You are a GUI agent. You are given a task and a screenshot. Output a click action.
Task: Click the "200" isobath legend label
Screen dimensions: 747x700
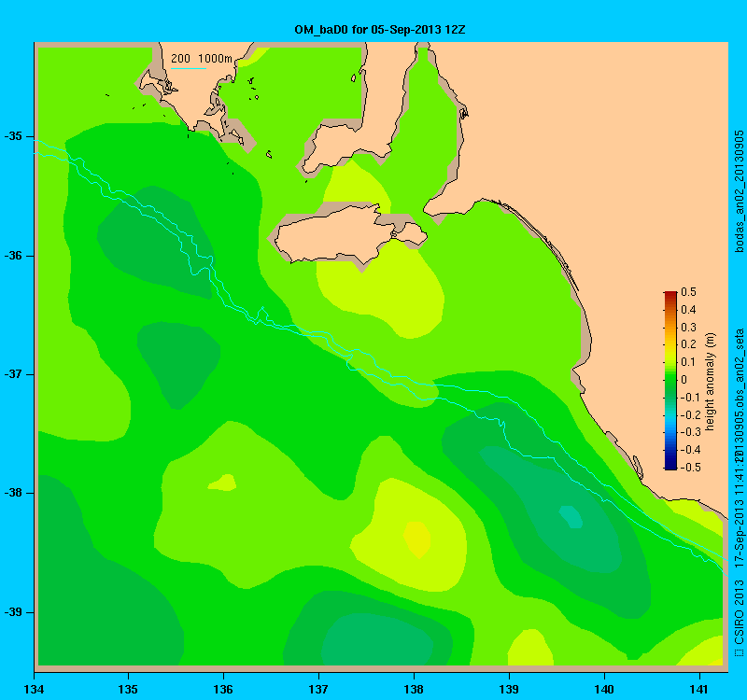click(x=180, y=59)
